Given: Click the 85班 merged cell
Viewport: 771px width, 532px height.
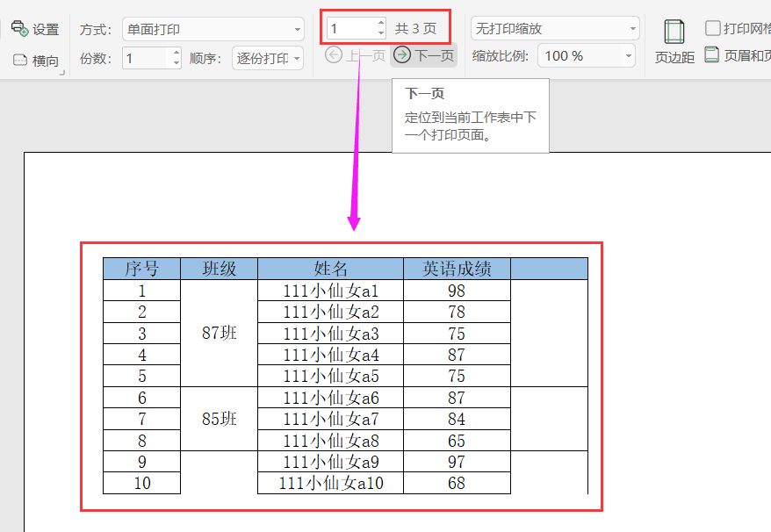Looking at the screenshot, I should (220, 419).
